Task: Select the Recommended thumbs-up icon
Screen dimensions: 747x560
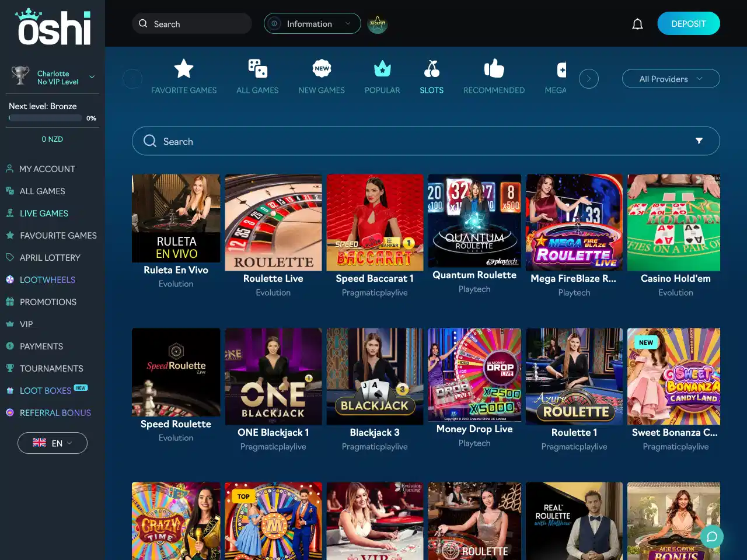Action: (494, 69)
